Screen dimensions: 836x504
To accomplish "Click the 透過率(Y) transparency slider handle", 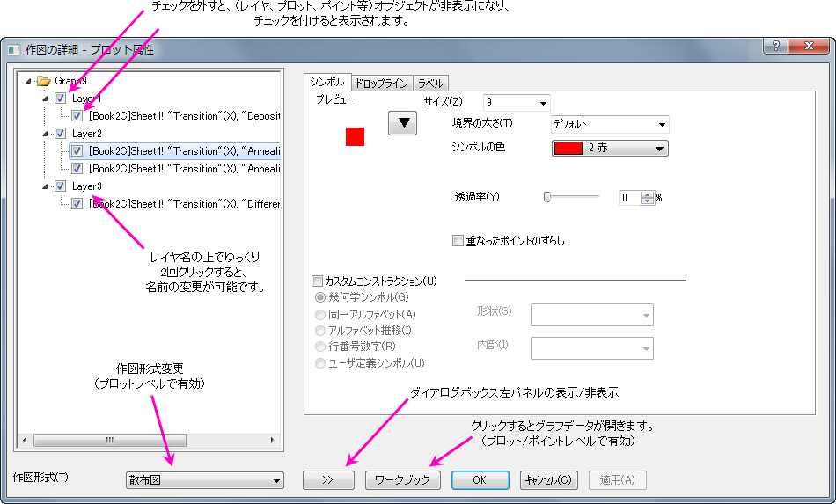I will point(546,197).
